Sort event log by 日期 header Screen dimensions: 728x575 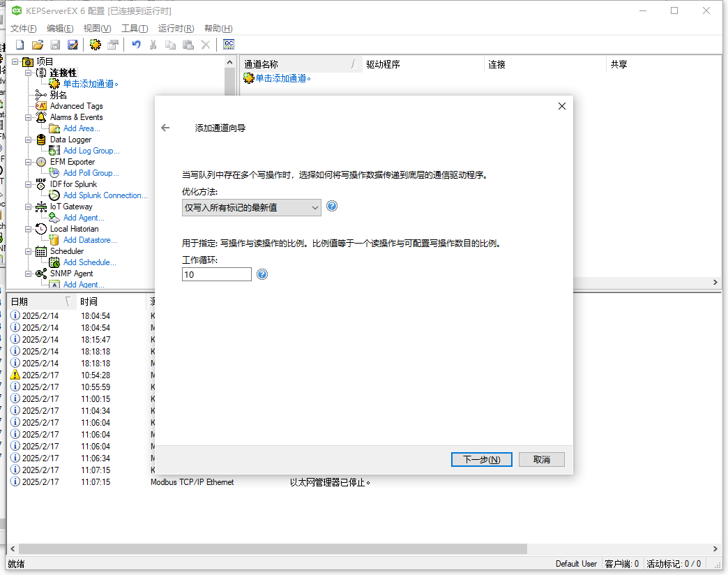[41, 301]
